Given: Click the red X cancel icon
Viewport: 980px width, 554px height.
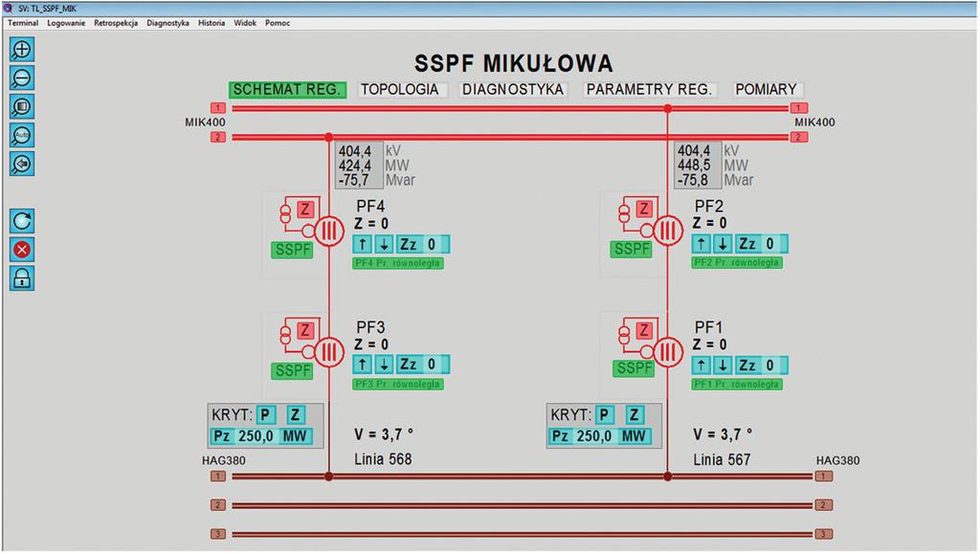Looking at the screenshot, I should click(x=22, y=250).
